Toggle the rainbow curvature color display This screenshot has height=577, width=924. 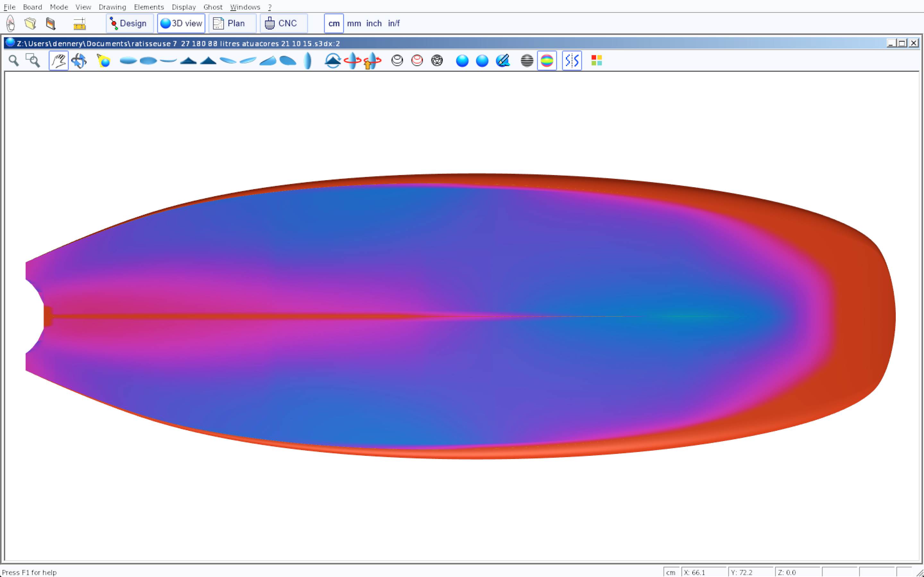coord(547,61)
